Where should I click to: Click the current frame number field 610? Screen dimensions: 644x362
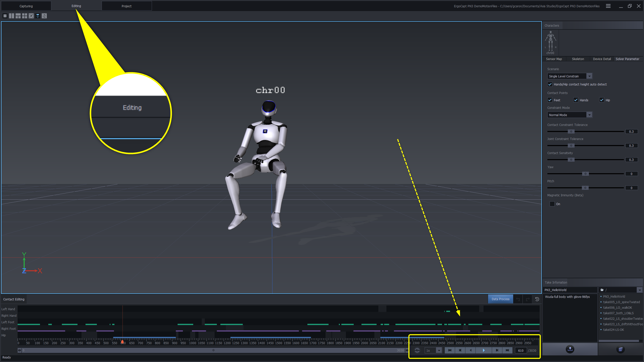tap(521, 350)
